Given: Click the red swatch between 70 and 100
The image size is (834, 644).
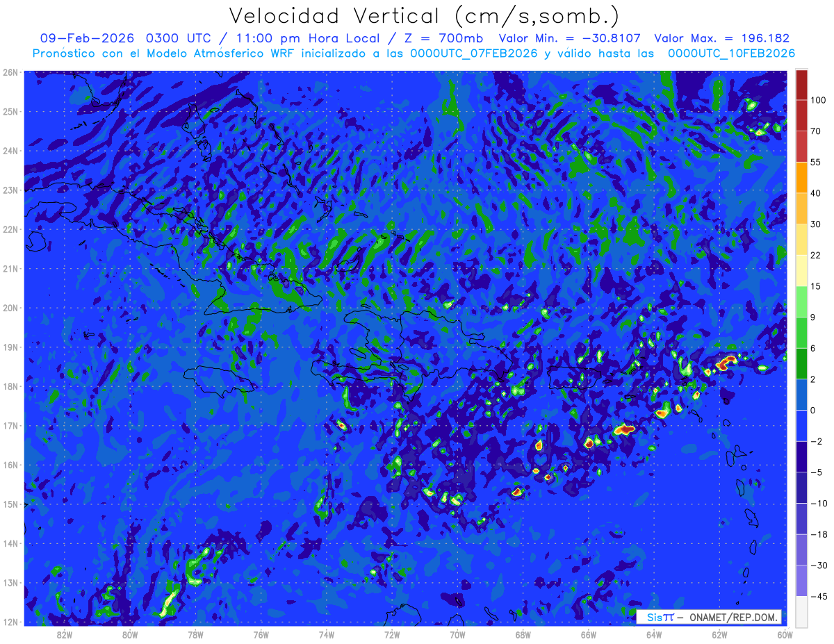Looking at the screenshot, I should point(802,116).
